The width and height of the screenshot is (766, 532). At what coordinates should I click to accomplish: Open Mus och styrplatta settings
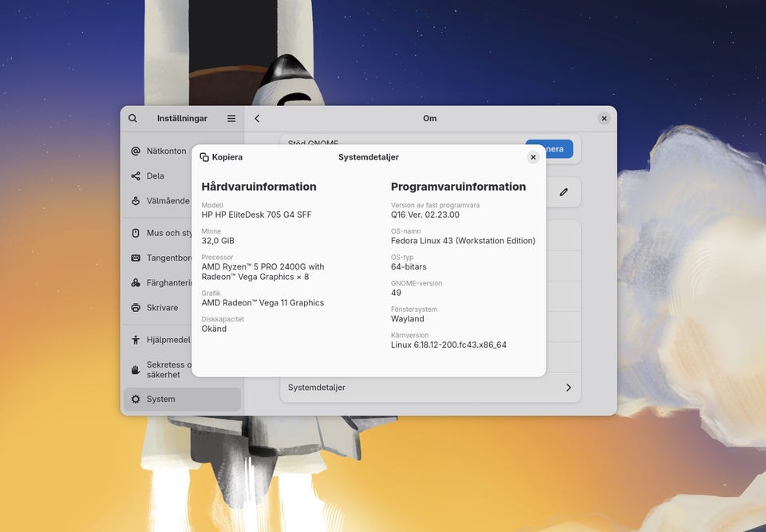pyautogui.click(x=164, y=233)
